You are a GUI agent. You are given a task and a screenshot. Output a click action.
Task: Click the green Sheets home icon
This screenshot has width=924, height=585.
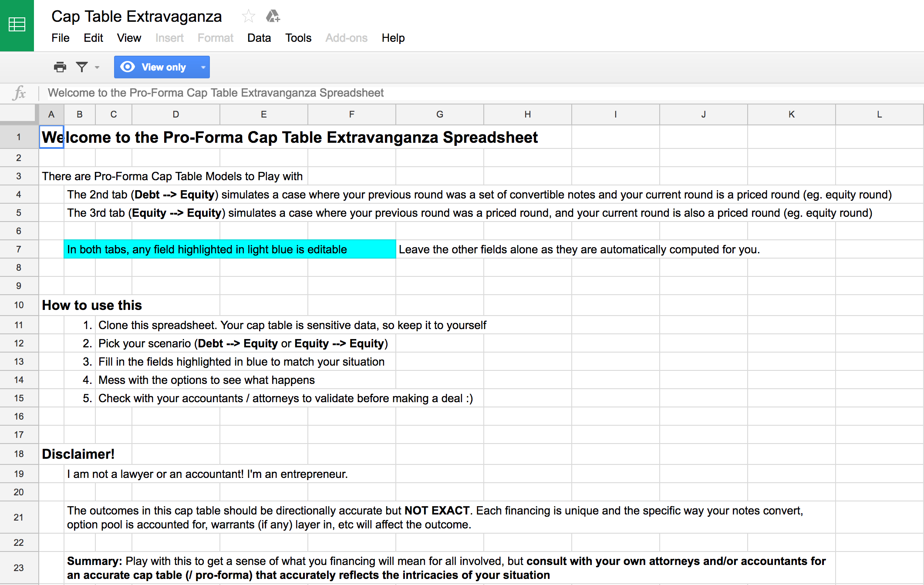(x=17, y=25)
